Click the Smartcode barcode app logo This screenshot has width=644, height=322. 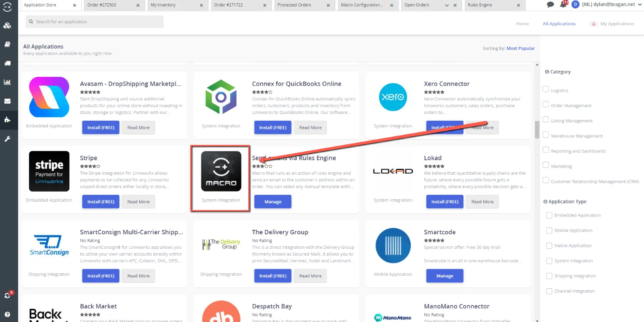(393, 246)
